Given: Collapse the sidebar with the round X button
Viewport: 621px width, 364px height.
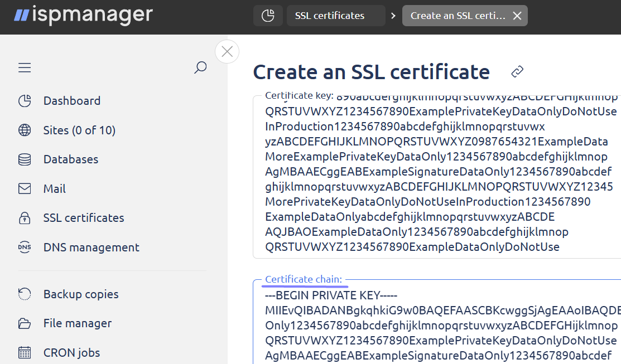Looking at the screenshot, I should [227, 52].
